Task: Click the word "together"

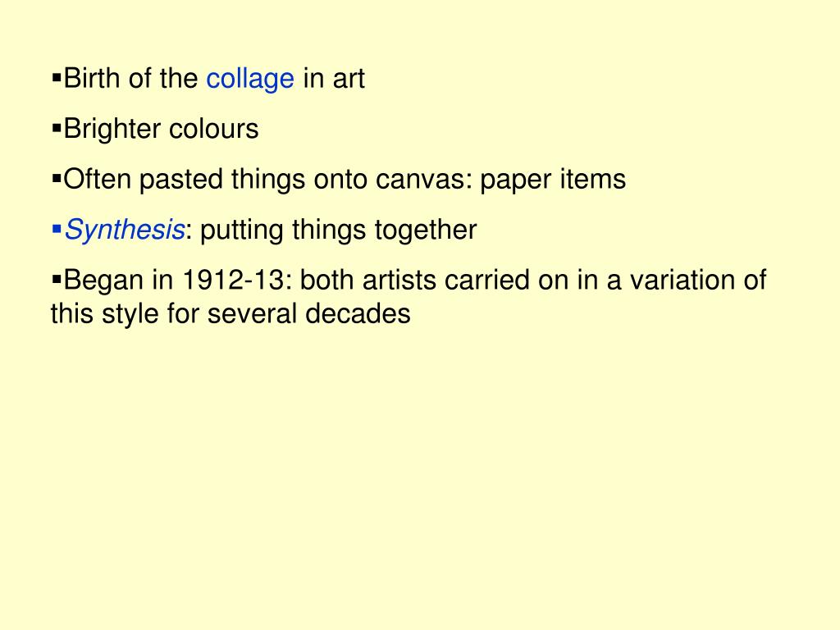Action: coord(426,231)
